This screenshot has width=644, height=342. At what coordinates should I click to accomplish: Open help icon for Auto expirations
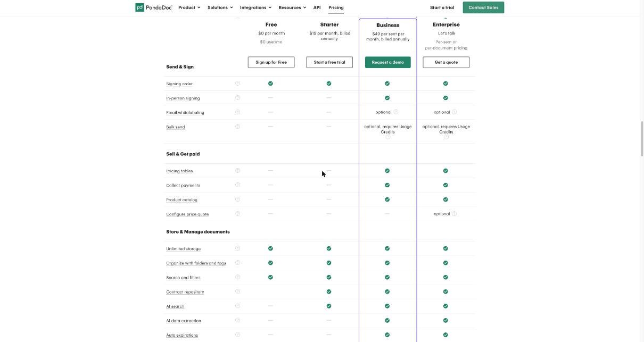coord(237,334)
